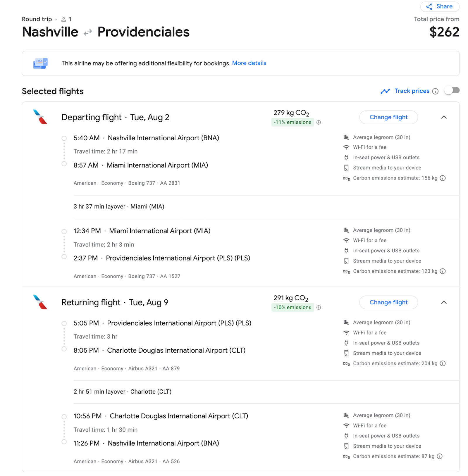468x476 pixels.
Task: Click the average legroom seat icon
Action: coord(346,137)
